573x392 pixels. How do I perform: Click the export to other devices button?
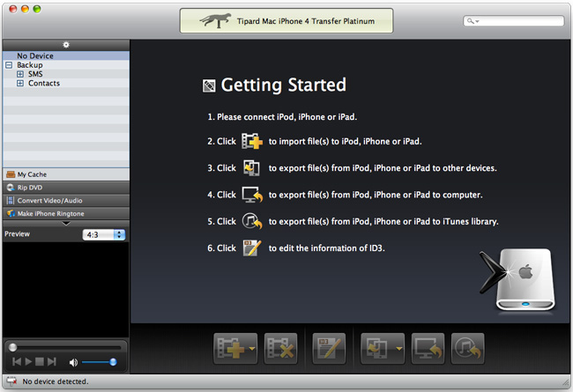(377, 348)
